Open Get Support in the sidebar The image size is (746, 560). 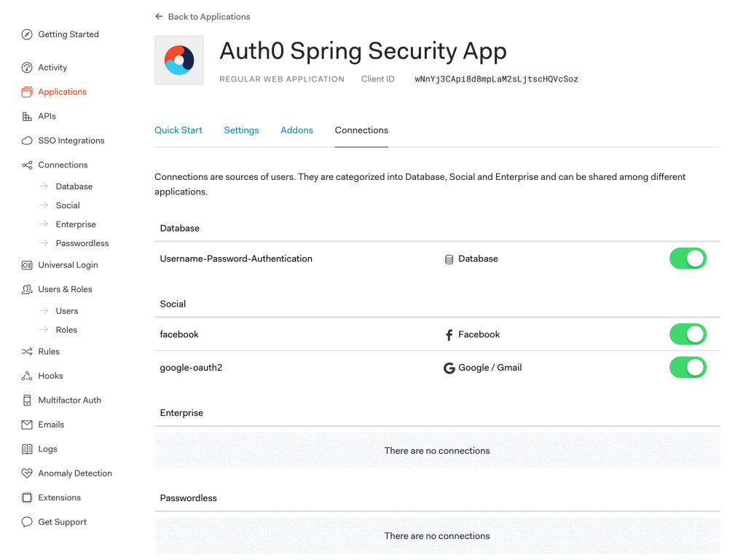pos(62,522)
